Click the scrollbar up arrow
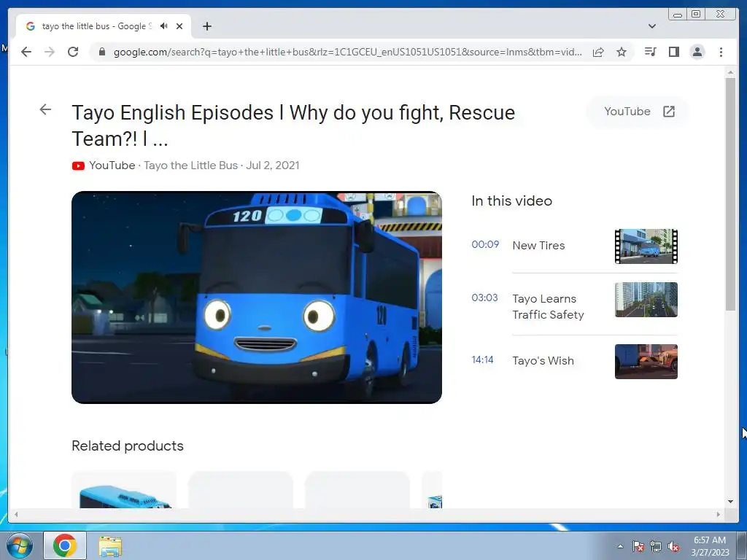This screenshot has height=560, width=747. (730, 72)
